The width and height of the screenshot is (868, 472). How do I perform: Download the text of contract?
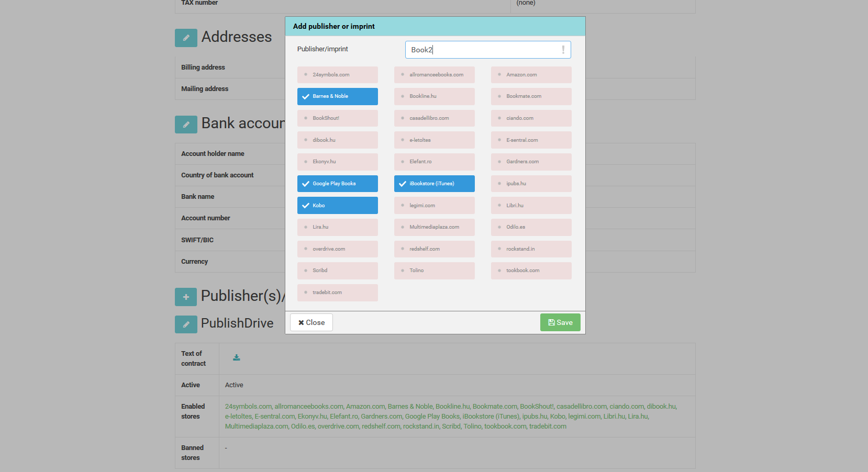click(237, 357)
